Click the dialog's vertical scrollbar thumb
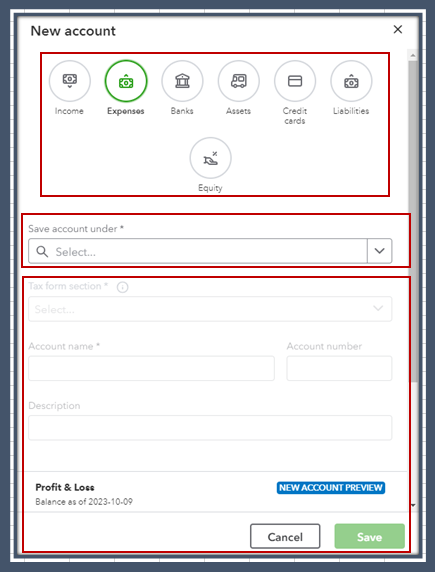 413,221
